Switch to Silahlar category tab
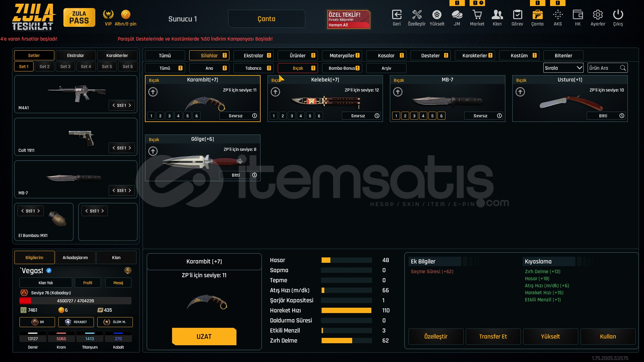Screen dimensions: 644x362 [x=209, y=56]
